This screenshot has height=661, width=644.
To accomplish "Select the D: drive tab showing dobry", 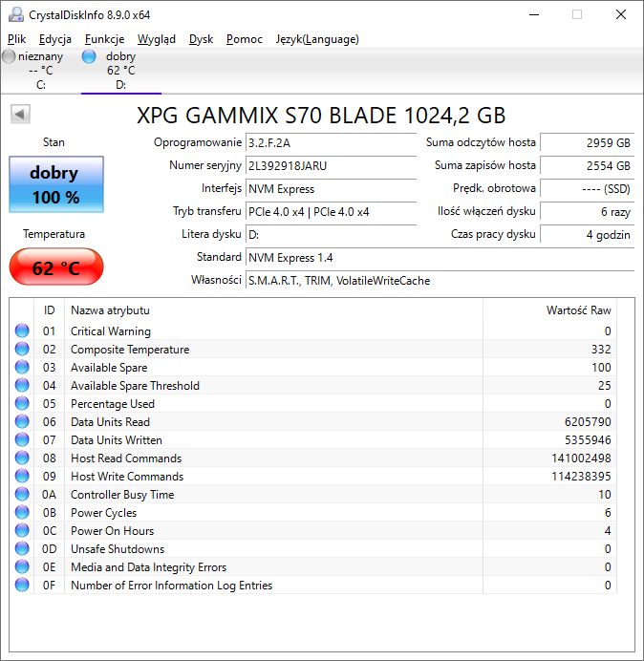I will point(120,70).
